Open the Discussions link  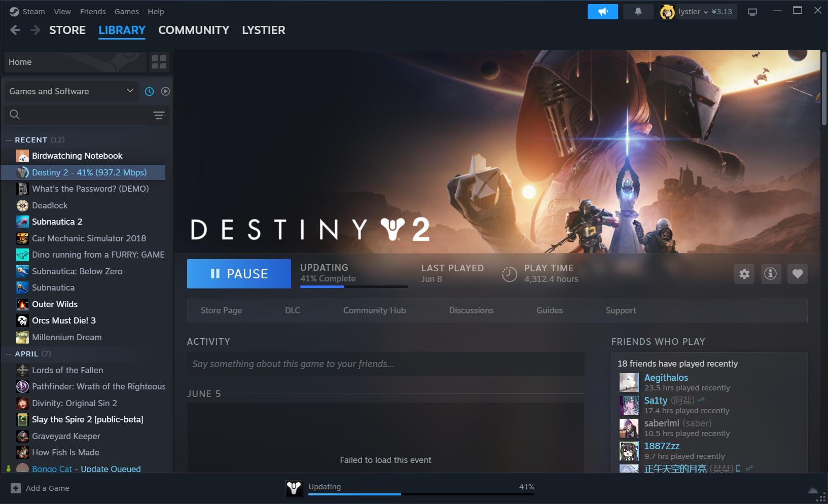[471, 310]
